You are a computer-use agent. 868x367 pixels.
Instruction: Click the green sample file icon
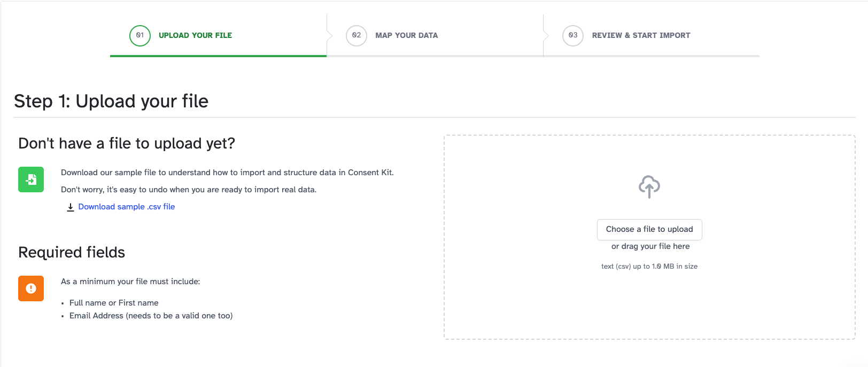click(x=31, y=179)
